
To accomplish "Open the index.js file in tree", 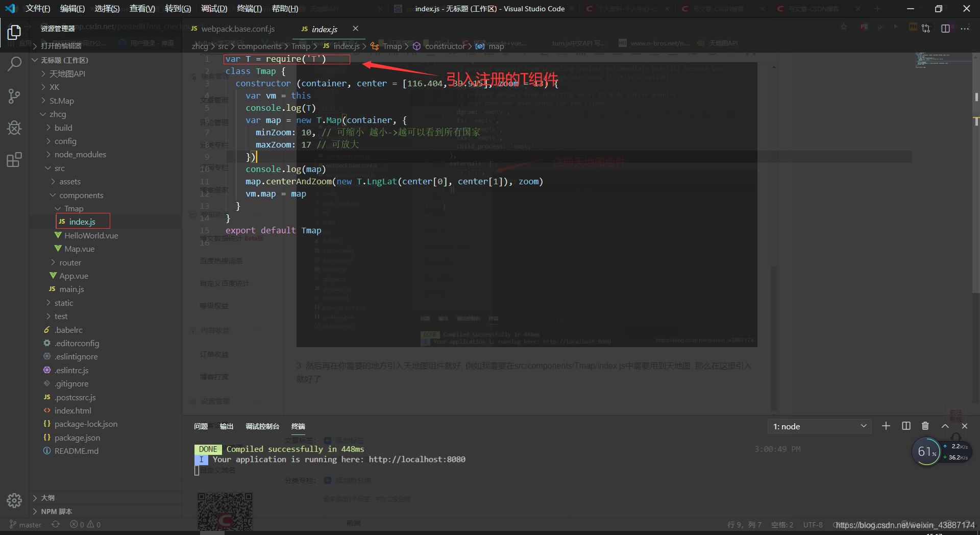I will click(x=83, y=222).
